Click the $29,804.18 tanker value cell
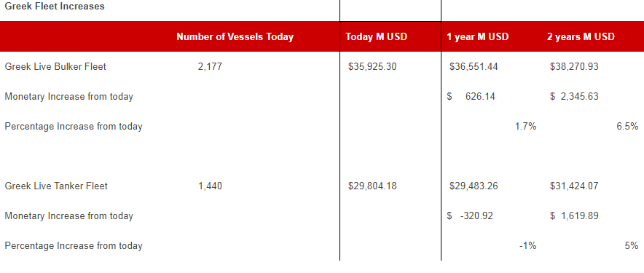 pyautogui.click(x=372, y=186)
